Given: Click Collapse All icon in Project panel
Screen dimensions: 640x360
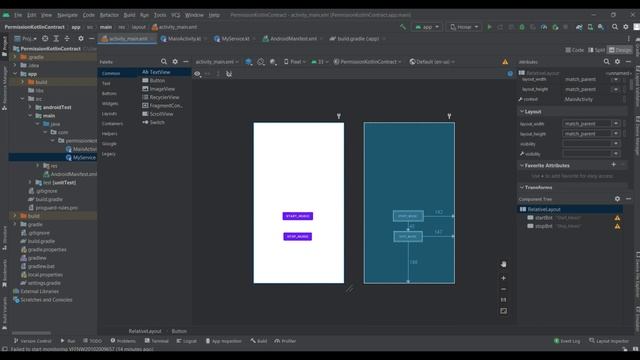Looking at the screenshot, I should [x=67, y=38].
